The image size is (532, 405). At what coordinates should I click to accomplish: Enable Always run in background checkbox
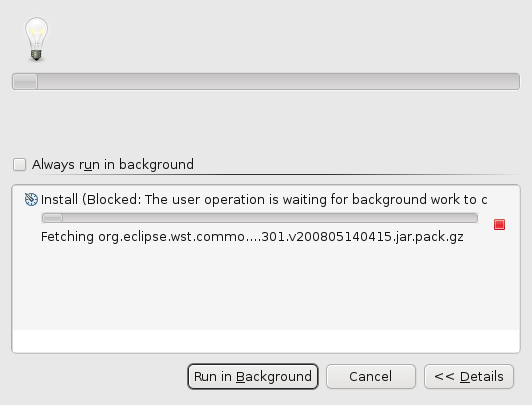[19, 165]
